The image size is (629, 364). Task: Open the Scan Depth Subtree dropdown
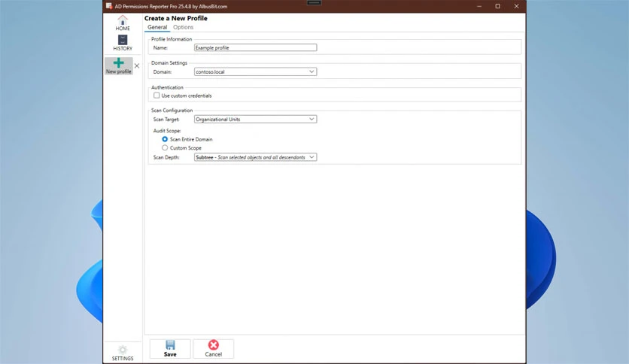click(x=256, y=157)
